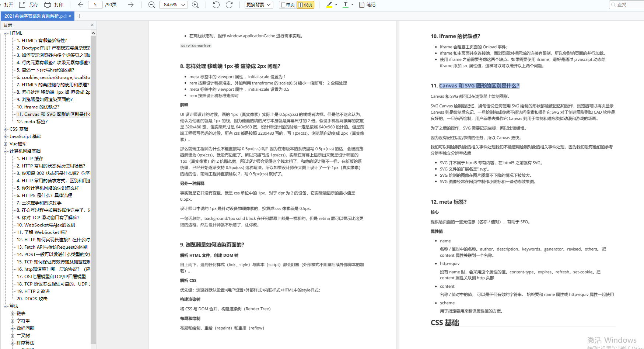Close the 目录 outline panel
Screen dimensions: 644x349
coord(92,25)
